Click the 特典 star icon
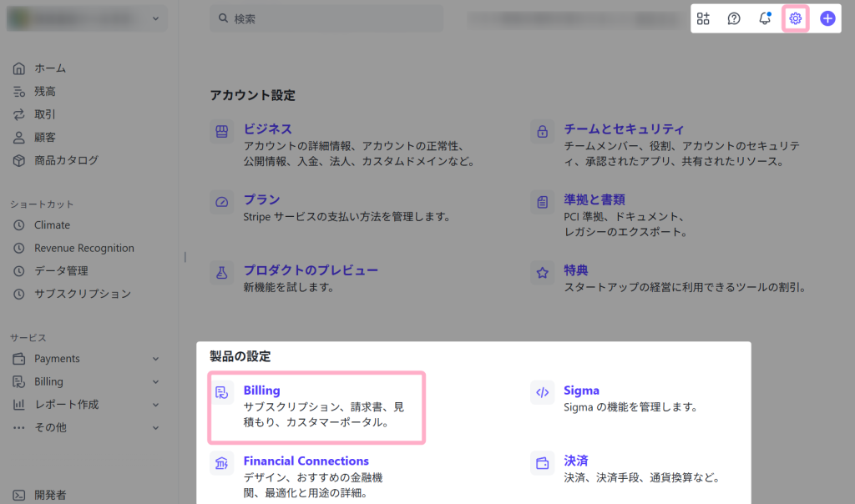Viewport: 855px width, 504px height. (x=542, y=272)
